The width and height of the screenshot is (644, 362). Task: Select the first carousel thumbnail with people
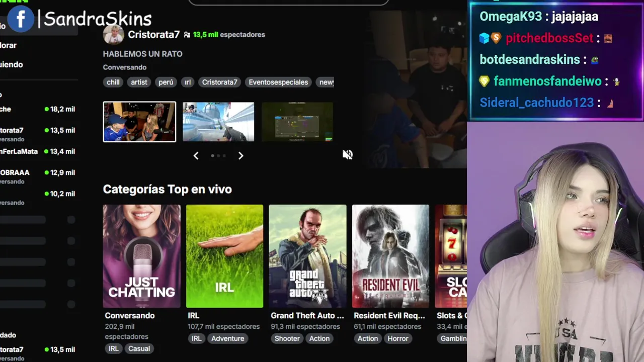pyautogui.click(x=139, y=122)
